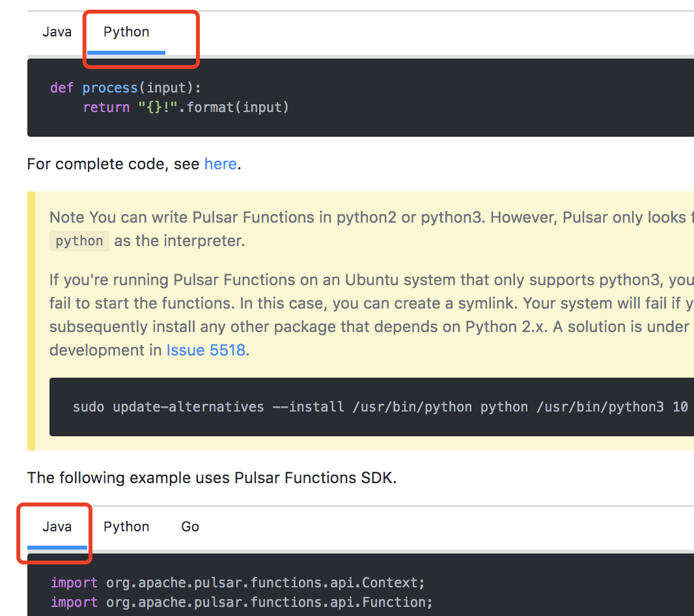The width and height of the screenshot is (694, 616).
Task: Click the red box around the Java tab
Action: pyautogui.click(x=54, y=534)
